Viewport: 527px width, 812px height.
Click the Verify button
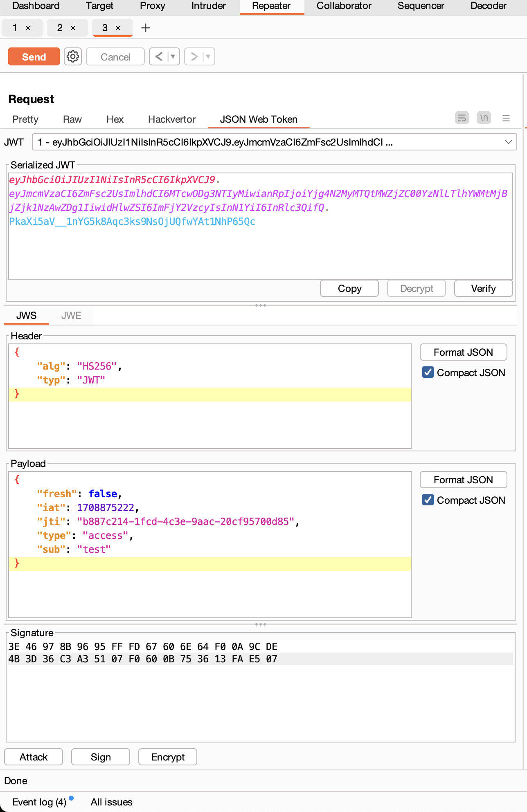(x=483, y=289)
